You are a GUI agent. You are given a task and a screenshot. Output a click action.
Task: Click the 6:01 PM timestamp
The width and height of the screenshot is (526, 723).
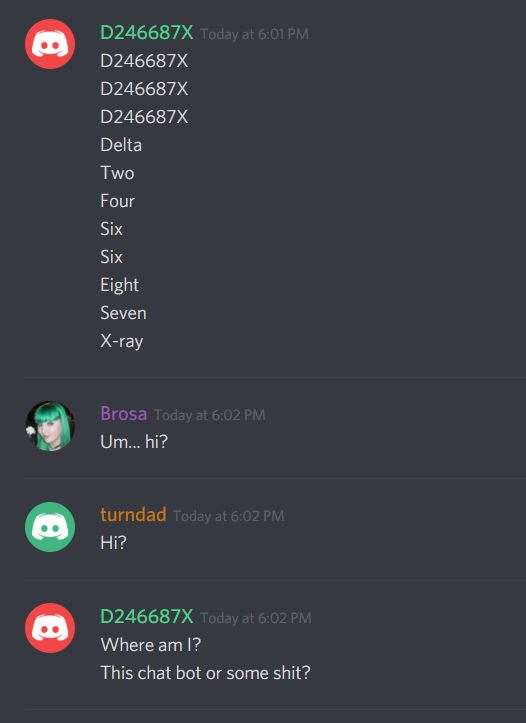pyautogui.click(x=254, y=34)
